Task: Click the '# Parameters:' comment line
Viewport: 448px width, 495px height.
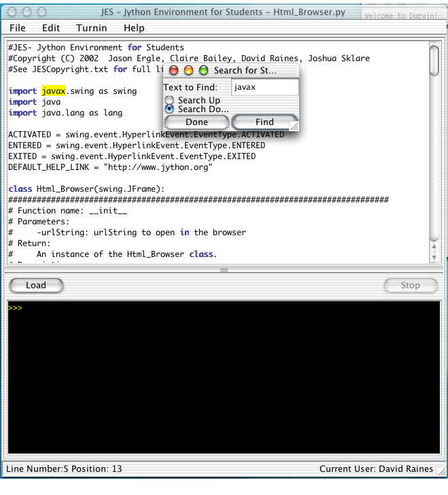Action: (x=39, y=222)
